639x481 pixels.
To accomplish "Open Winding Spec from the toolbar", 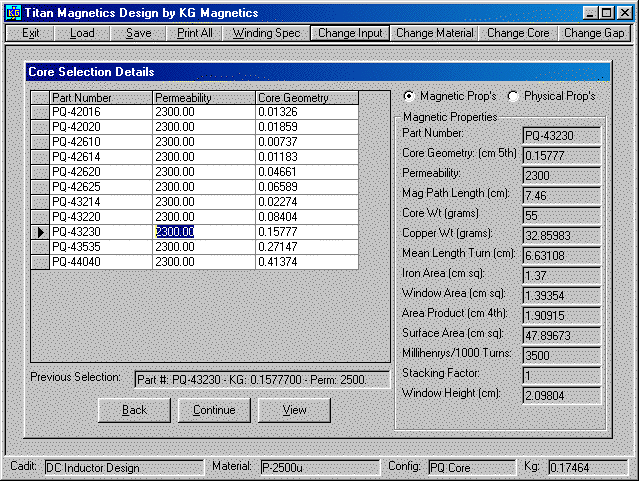I will (266, 33).
